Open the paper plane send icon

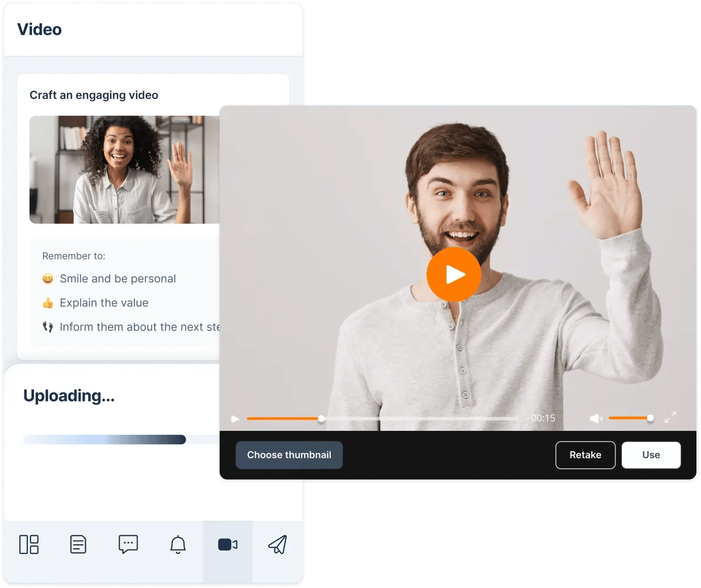[x=277, y=544]
